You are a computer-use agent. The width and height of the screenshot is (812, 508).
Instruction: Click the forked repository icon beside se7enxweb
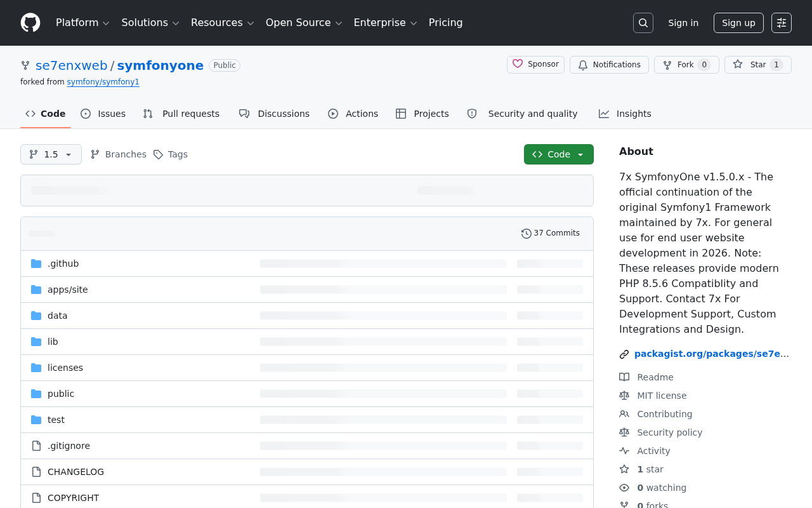point(25,65)
